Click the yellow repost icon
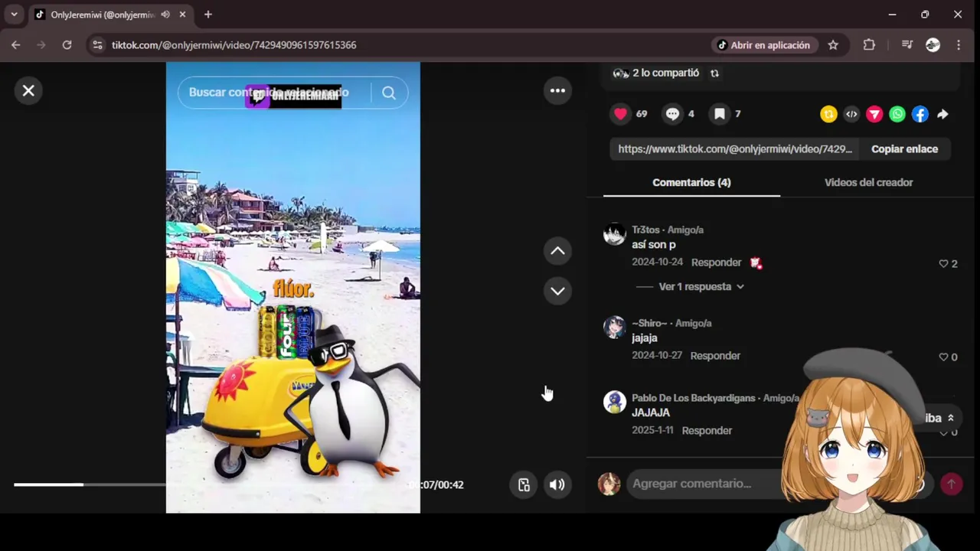Screen dimensions: 980x551 [828, 114]
